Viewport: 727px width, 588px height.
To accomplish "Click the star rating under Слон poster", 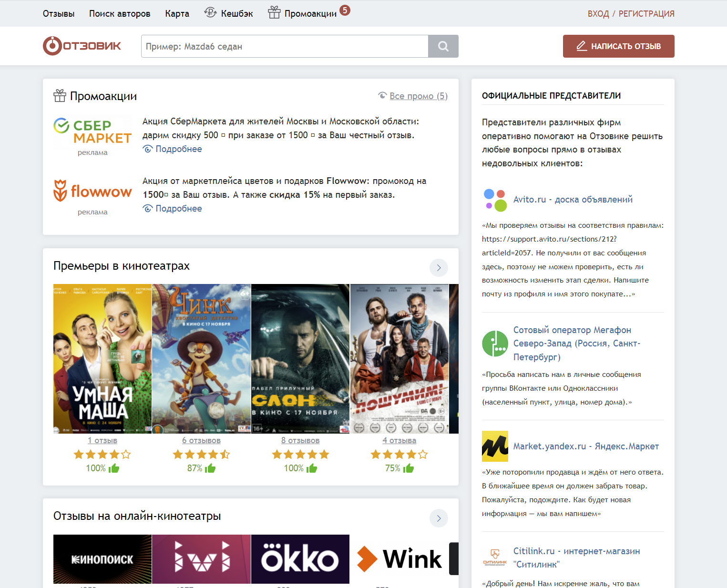I will (x=300, y=455).
